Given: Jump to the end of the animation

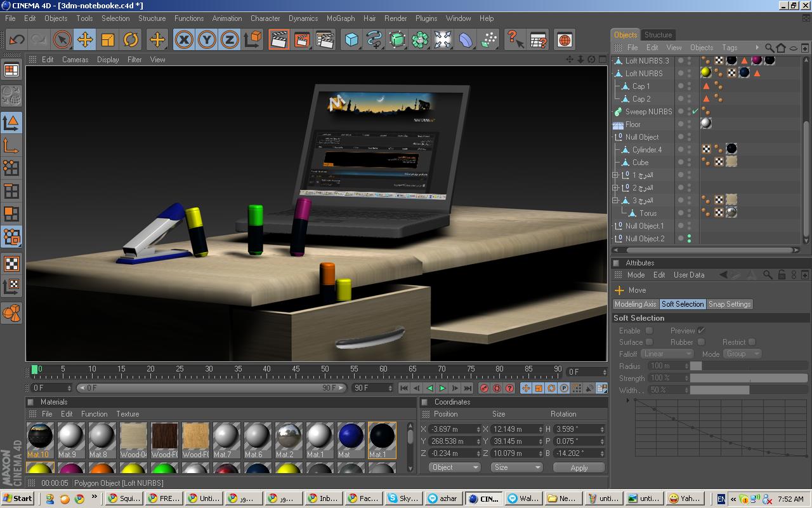Looking at the screenshot, I should (468, 388).
